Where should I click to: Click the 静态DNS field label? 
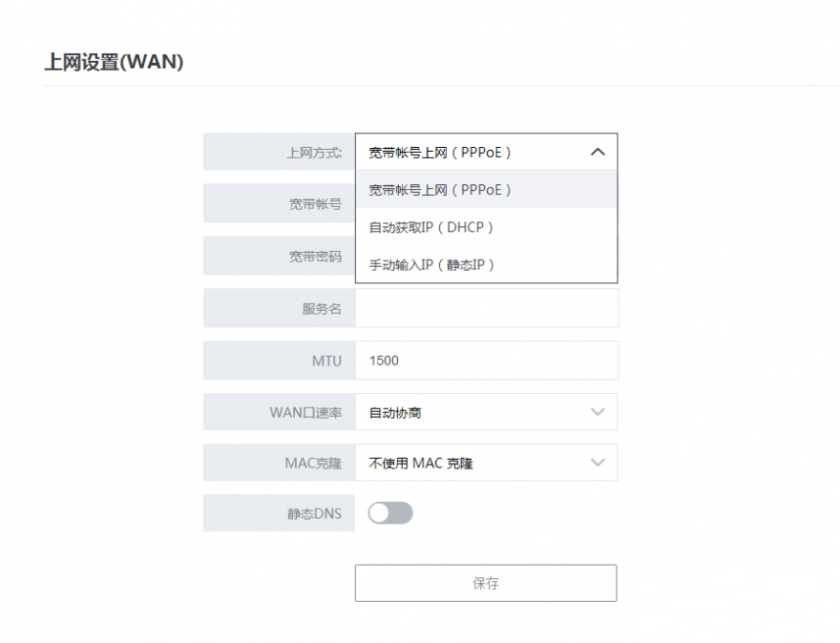[314, 513]
